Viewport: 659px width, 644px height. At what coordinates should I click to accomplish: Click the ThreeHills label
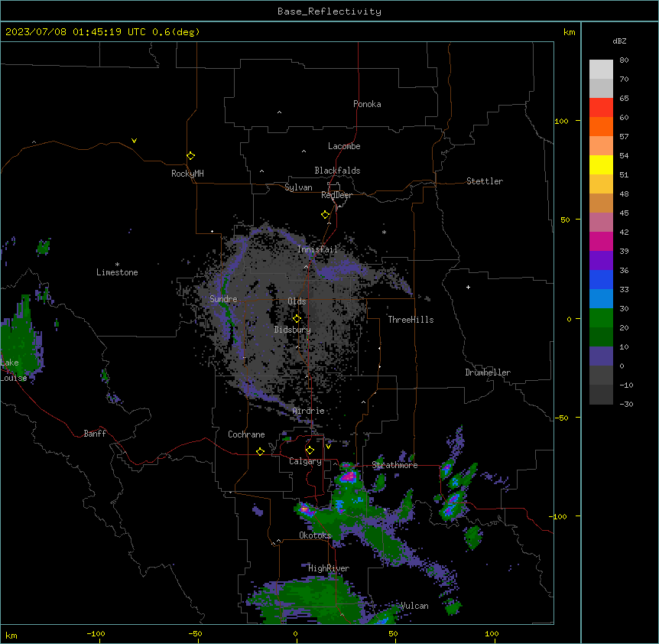tap(411, 320)
